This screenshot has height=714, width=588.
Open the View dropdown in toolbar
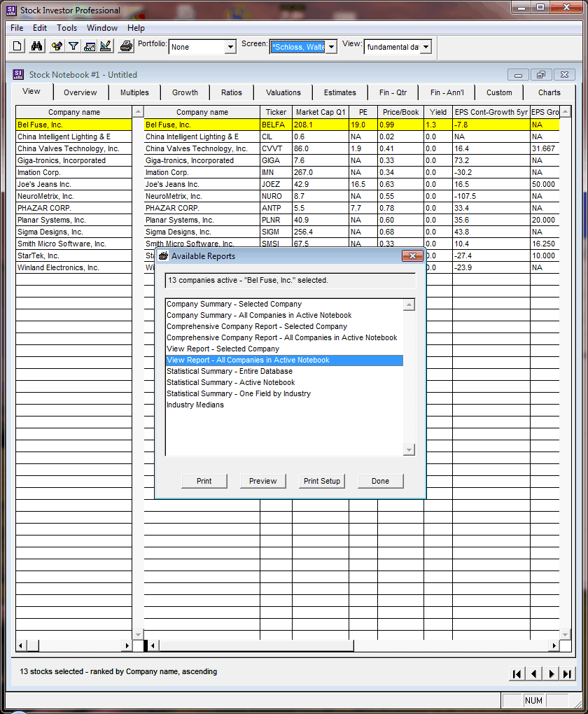(x=426, y=47)
